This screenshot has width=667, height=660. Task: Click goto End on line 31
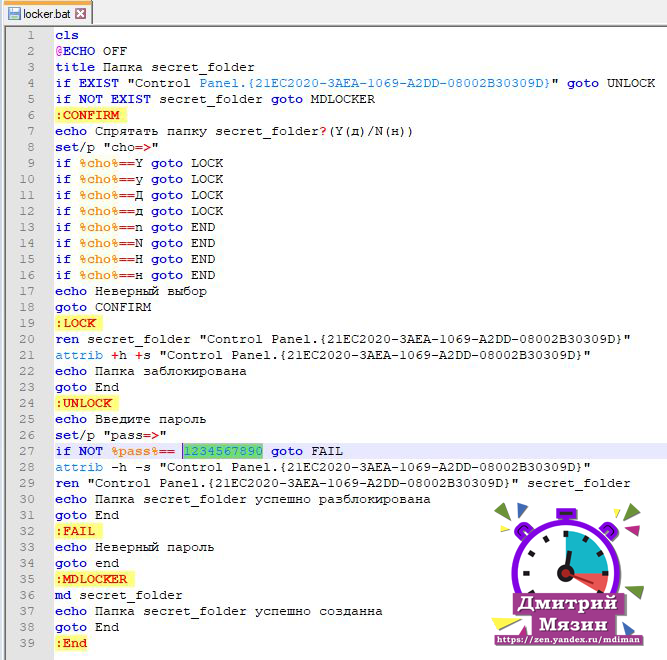[87, 515]
